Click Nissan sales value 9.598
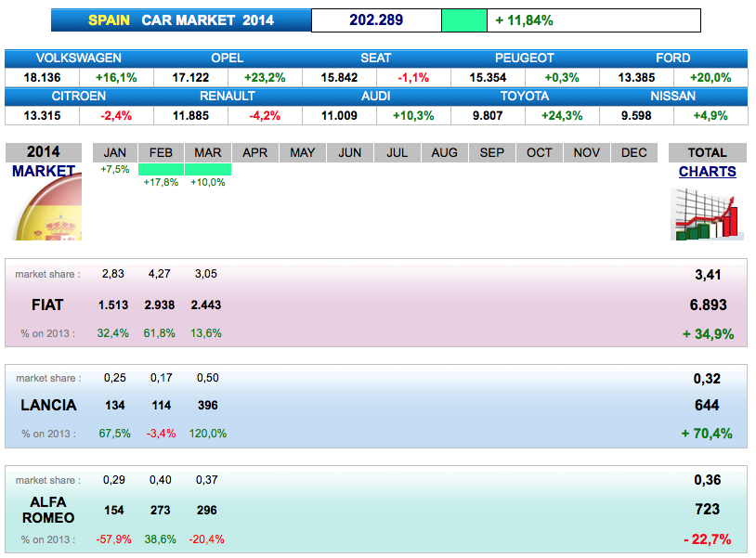756x558 pixels. point(636,116)
